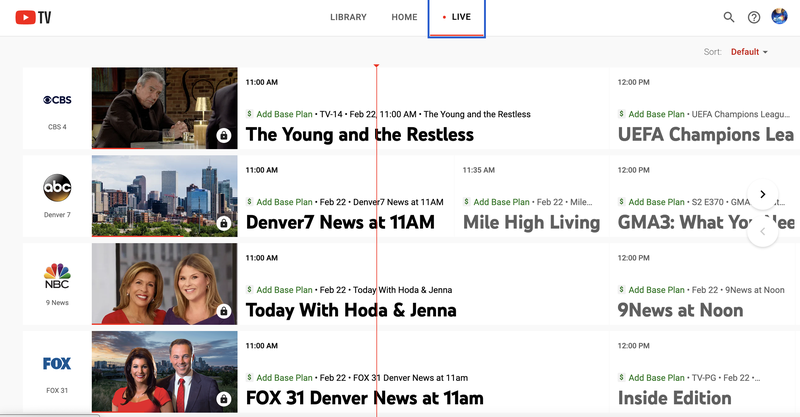Image resolution: width=800 pixels, height=417 pixels.
Task: Go back in guide with left chevron
Action: coord(763,232)
